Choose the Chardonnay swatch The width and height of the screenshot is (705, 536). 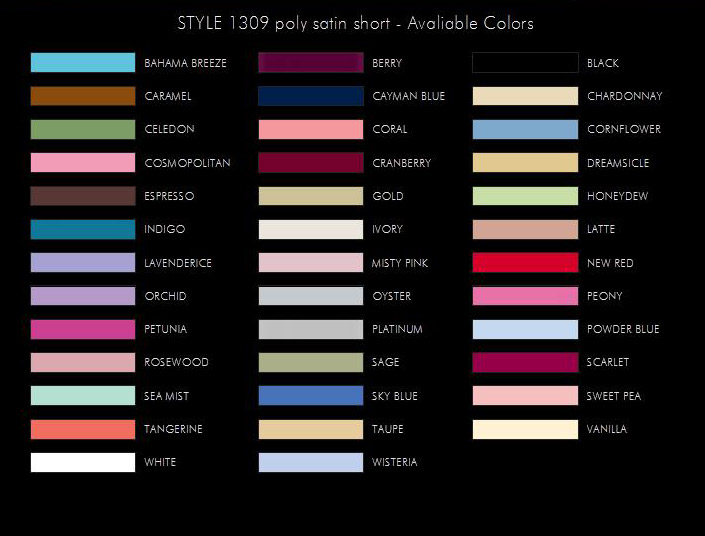click(525, 96)
